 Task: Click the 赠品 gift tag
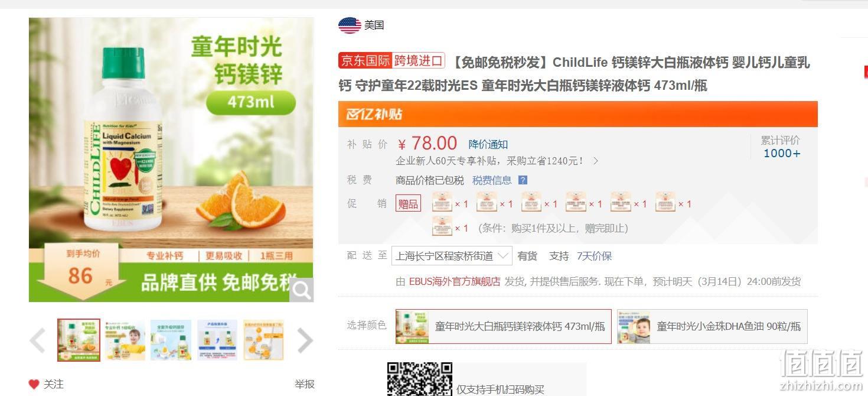coord(408,204)
